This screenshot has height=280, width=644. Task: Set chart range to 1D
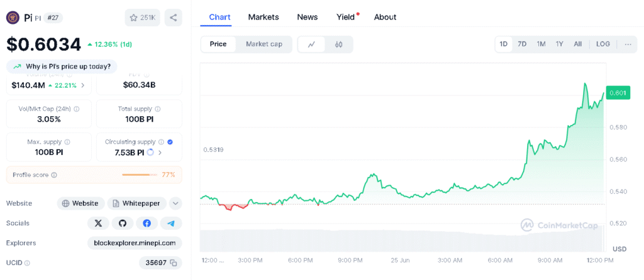504,45
